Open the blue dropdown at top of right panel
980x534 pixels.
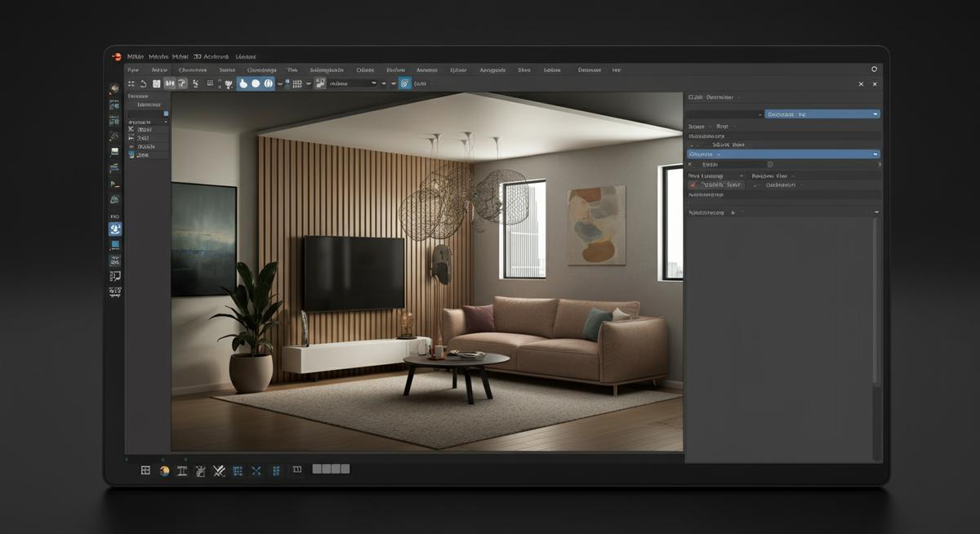pos(822,114)
